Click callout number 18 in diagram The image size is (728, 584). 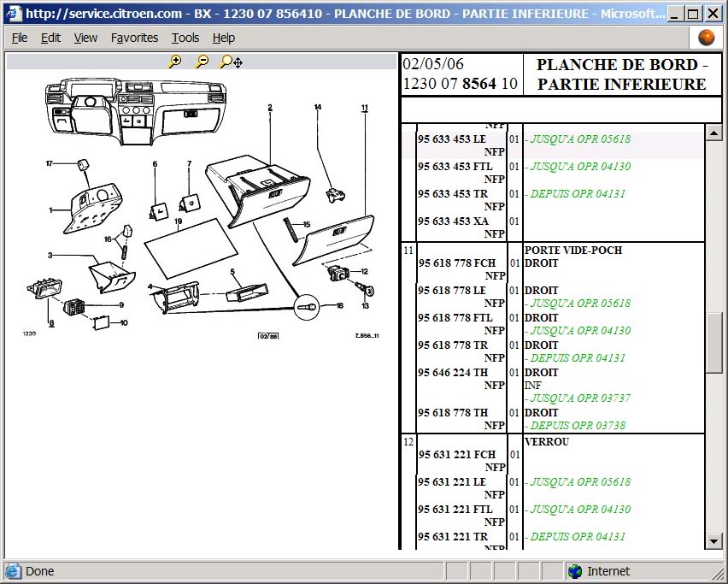(x=339, y=306)
